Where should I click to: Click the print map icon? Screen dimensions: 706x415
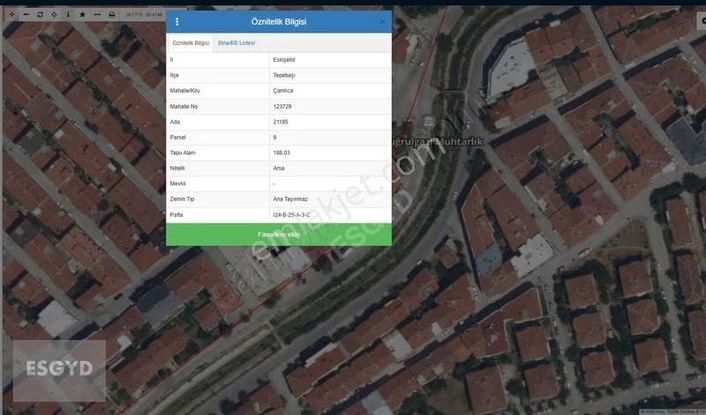coord(111,15)
